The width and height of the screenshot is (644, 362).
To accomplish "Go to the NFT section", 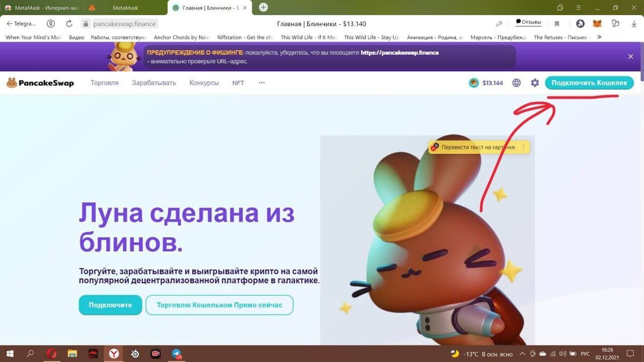I will (x=238, y=83).
